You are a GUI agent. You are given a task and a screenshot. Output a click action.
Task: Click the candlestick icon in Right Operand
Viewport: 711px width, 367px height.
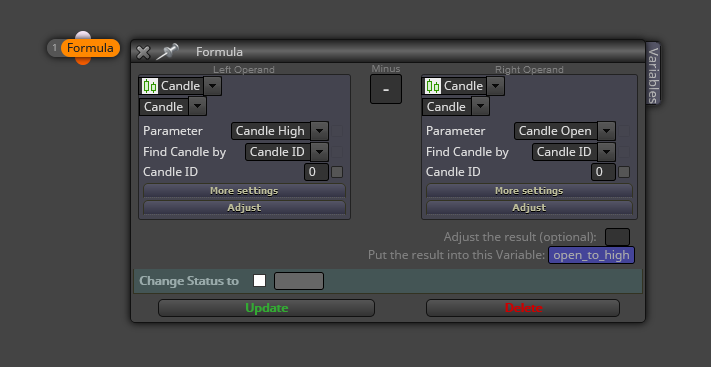click(x=433, y=86)
